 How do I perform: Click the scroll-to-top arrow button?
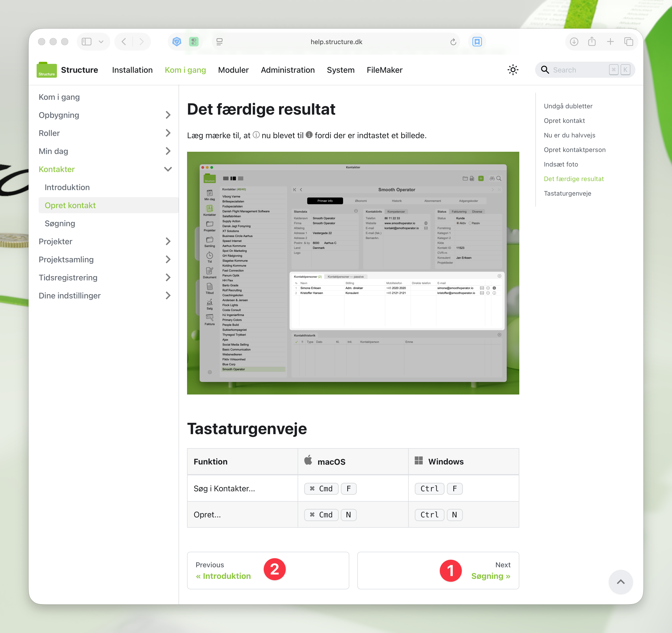pyautogui.click(x=620, y=582)
